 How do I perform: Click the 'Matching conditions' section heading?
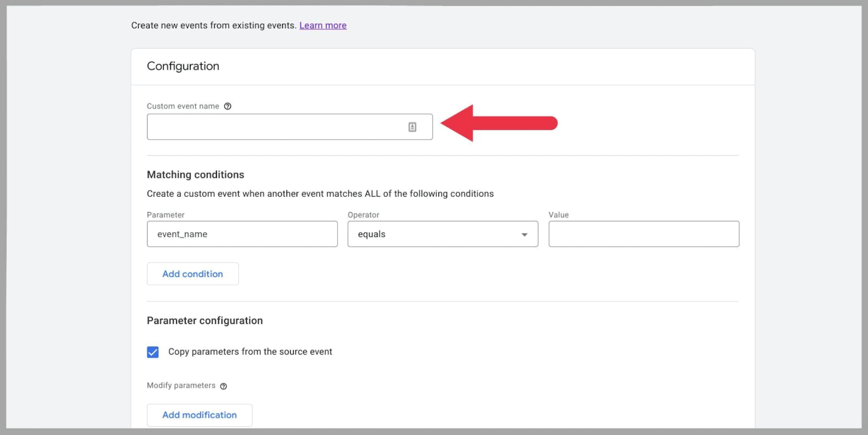(x=195, y=175)
